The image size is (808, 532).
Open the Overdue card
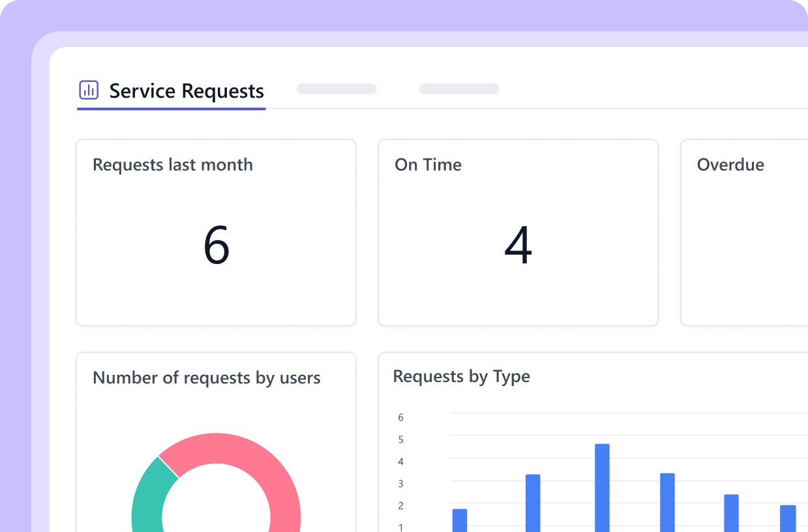pyautogui.click(x=750, y=231)
